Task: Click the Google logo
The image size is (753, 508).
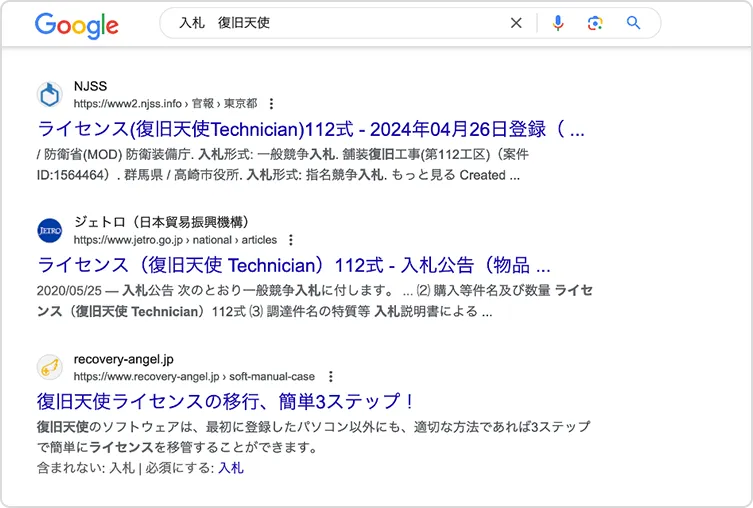Action: (76, 25)
